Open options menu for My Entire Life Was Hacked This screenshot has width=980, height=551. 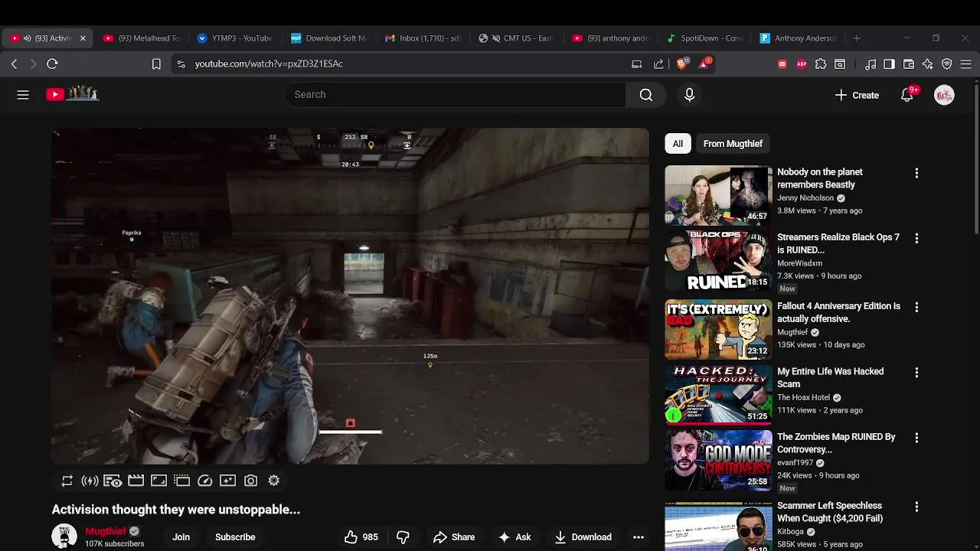[x=916, y=373]
